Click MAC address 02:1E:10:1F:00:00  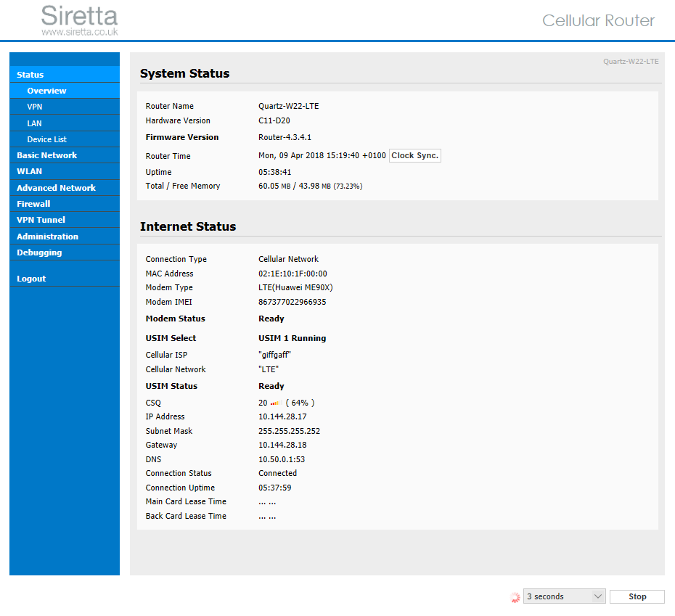coord(292,274)
